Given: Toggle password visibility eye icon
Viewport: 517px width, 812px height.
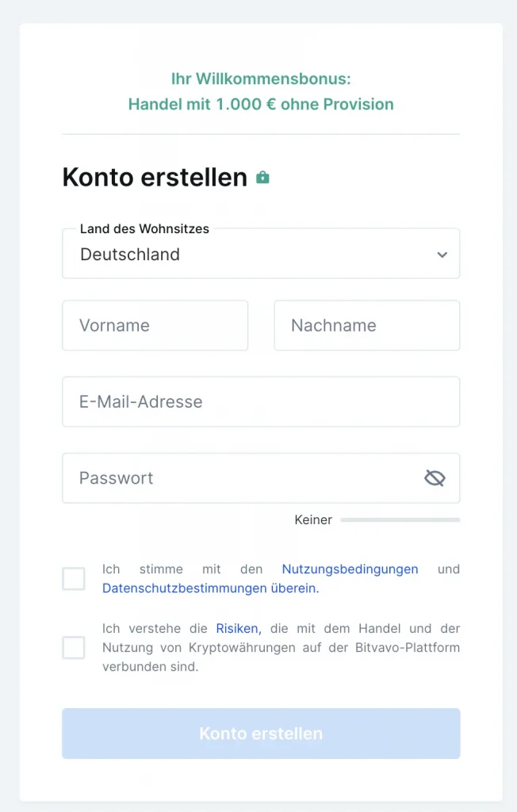Looking at the screenshot, I should pos(435,477).
